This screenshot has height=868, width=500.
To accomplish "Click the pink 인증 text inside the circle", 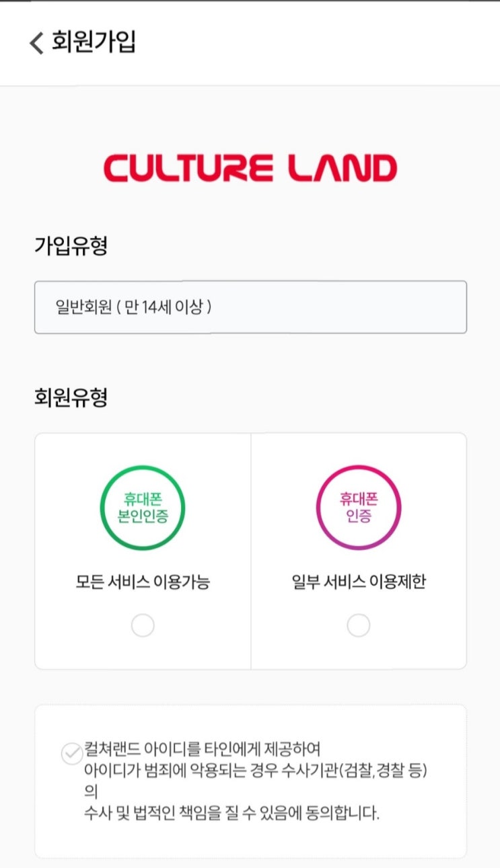I will 358,517.
